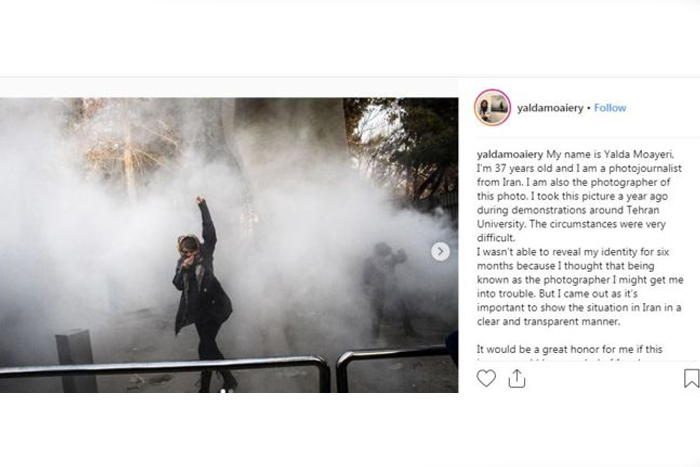Select the second carousel dot indicator
This screenshot has height=467, width=700.
230,391
